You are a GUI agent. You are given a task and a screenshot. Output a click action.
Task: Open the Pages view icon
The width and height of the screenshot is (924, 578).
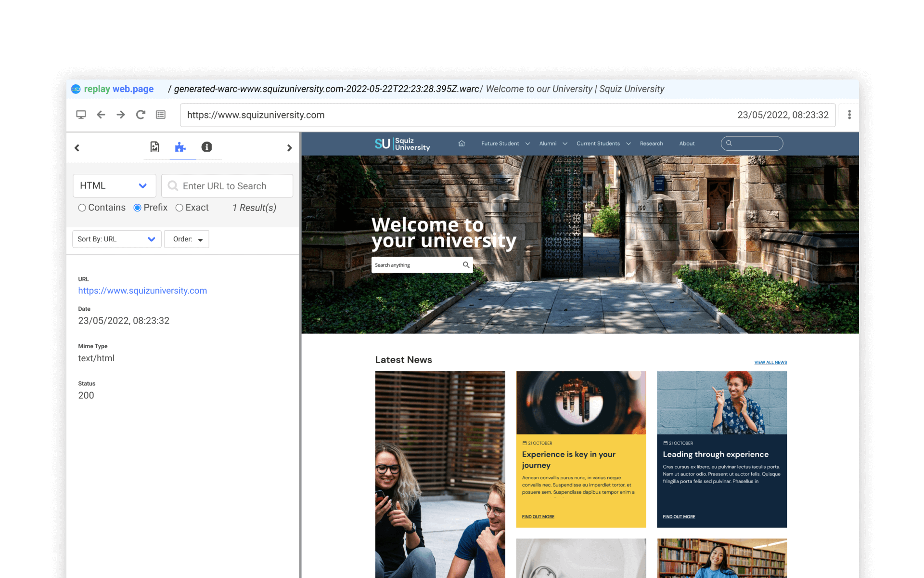(154, 147)
